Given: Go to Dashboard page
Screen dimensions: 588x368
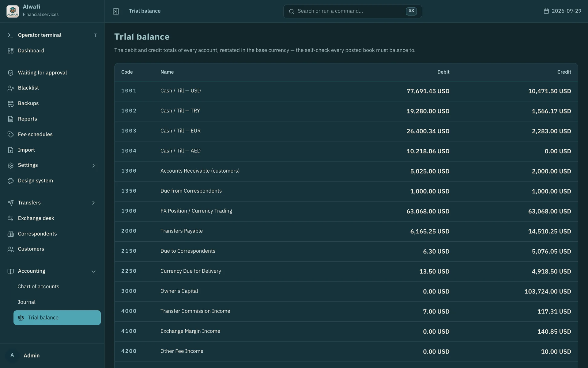Looking at the screenshot, I should tap(52, 51).
